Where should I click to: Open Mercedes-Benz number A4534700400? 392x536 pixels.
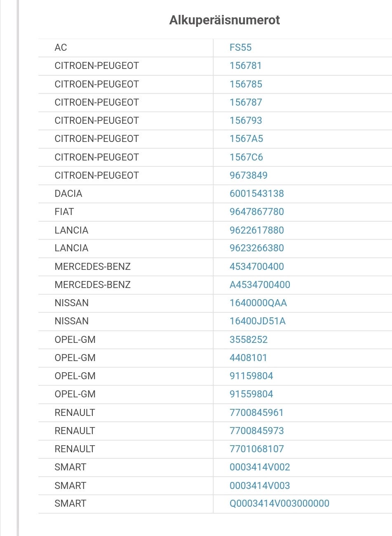point(260,285)
